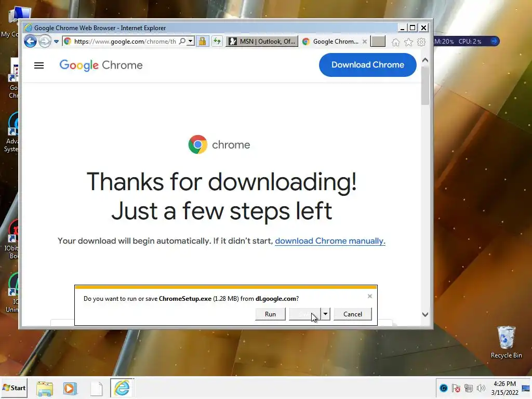Click the Save button in the download prompt
The image size is (532, 399).
coord(304,314)
